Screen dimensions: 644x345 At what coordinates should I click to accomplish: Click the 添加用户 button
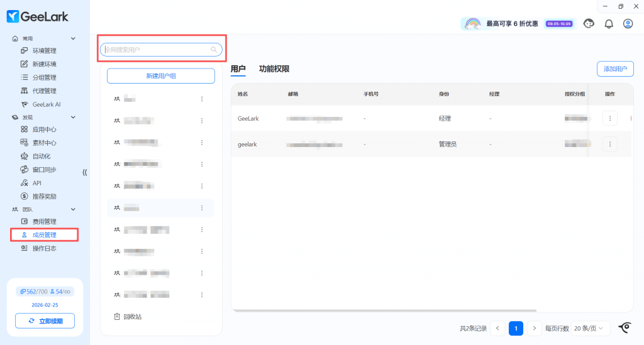615,69
